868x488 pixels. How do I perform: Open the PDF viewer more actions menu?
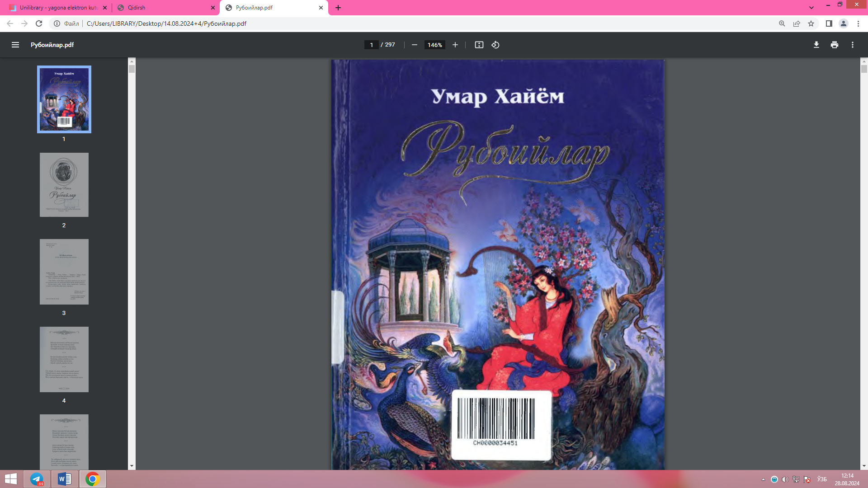(x=853, y=45)
